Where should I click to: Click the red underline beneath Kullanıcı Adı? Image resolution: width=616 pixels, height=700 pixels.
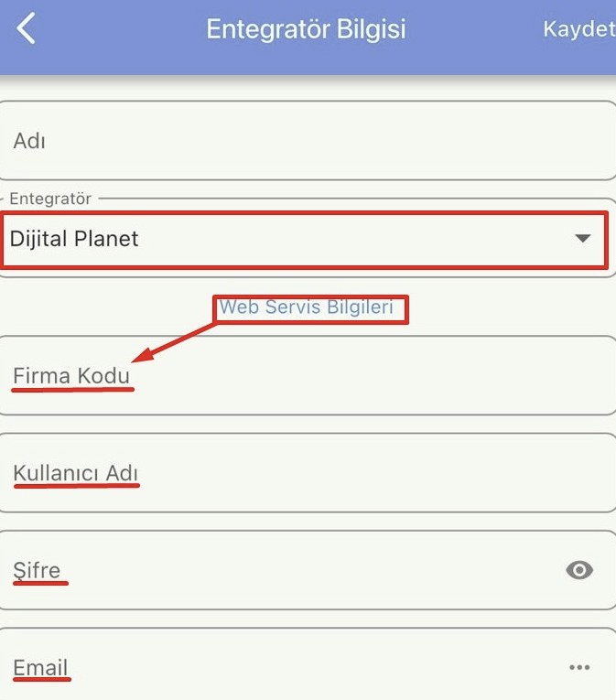[77, 486]
